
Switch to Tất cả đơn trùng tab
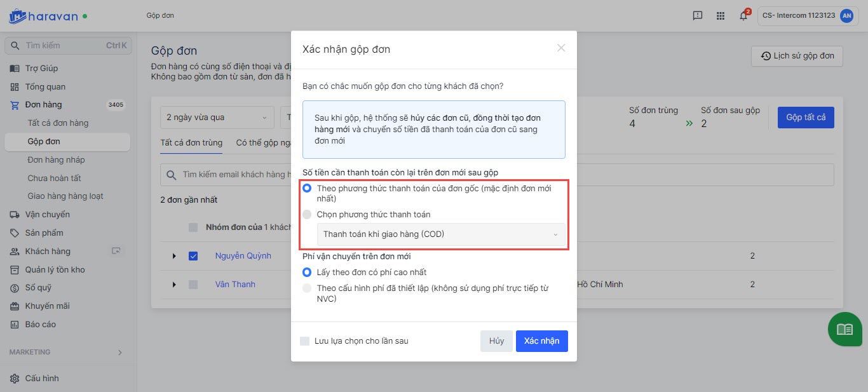tap(191, 143)
